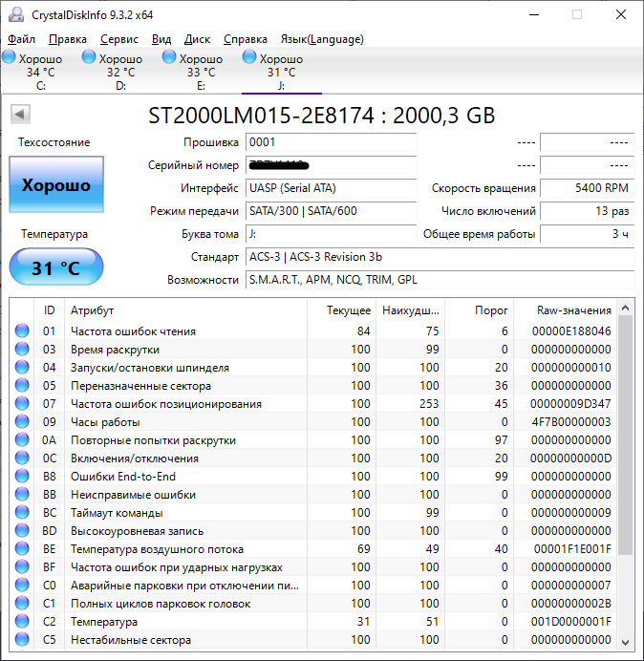Click status orb for attribute BF row
644x661 pixels.
coord(22,566)
